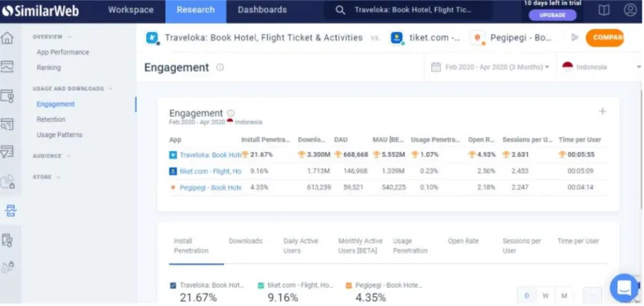Switch to Open Rate tab

463,241
